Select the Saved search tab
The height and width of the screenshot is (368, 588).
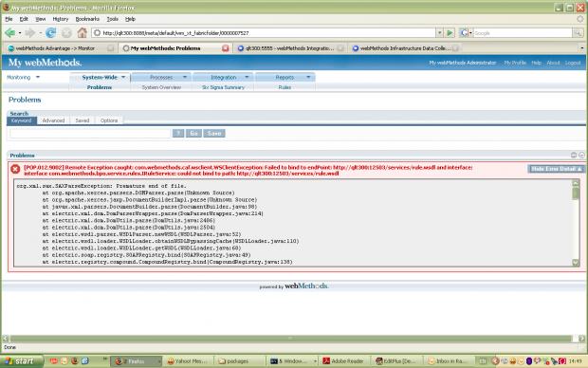[x=83, y=120]
